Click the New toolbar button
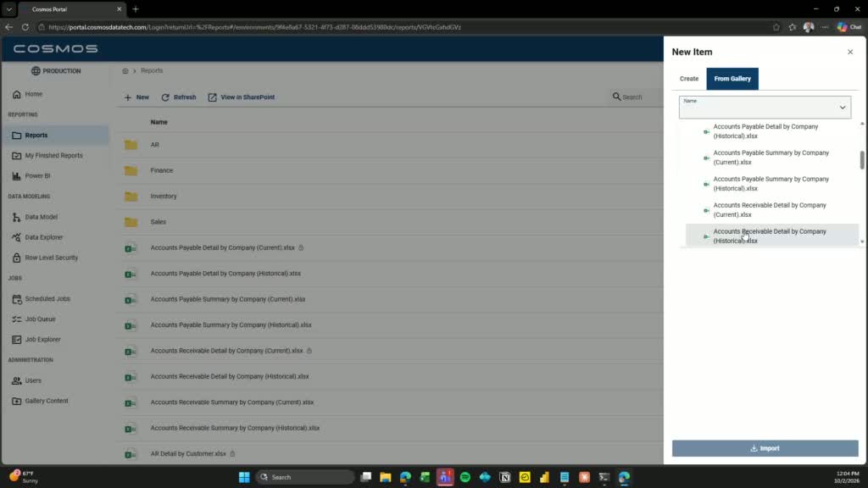This screenshot has height=488, width=868. (136, 97)
